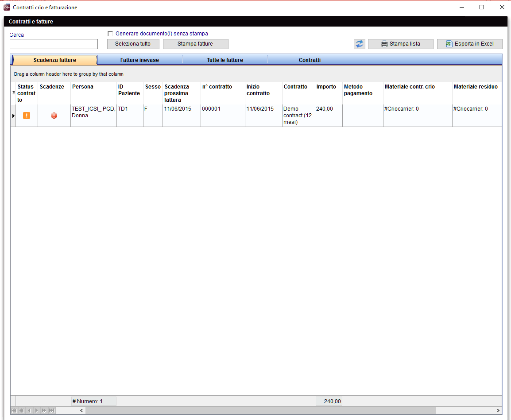Focus the Cerca search field

tap(54, 44)
